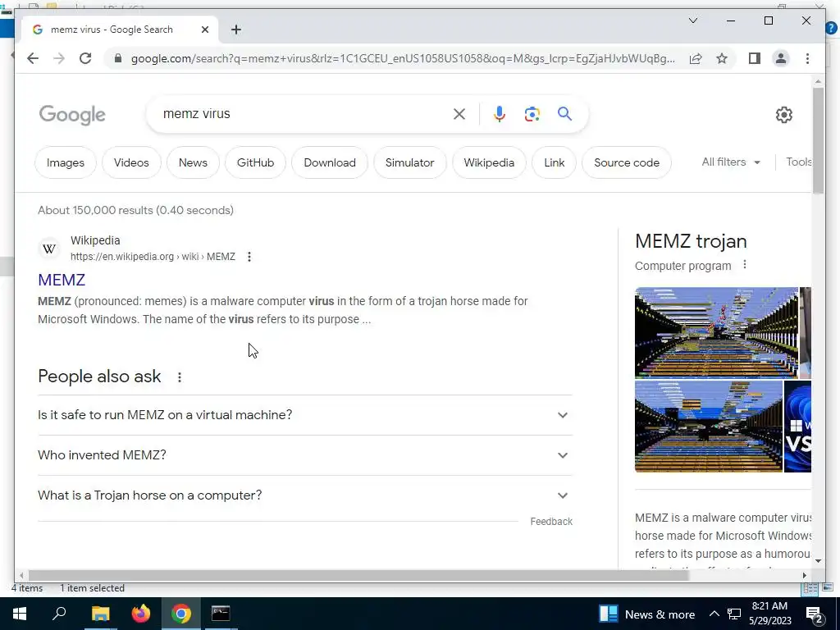Expand 'Is it safe to run MEMZ' question
Screen dimensions: 840x630
click(x=305, y=415)
